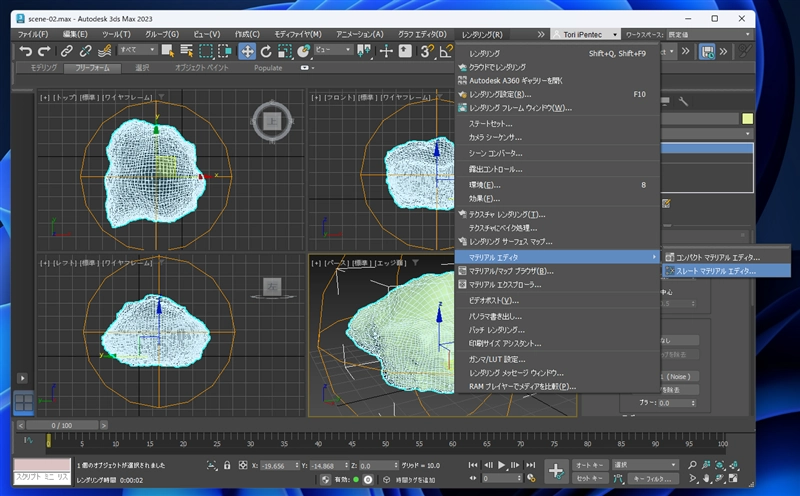The width and height of the screenshot is (800, 496).
Task: Open ファイル(F) menu
Action: [33, 34]
